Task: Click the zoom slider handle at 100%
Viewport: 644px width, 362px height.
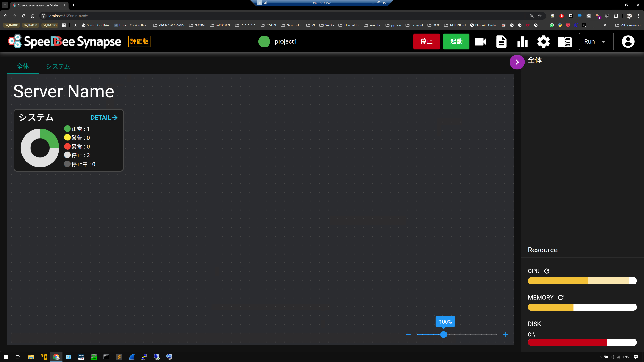Action: tap(443, 334)
